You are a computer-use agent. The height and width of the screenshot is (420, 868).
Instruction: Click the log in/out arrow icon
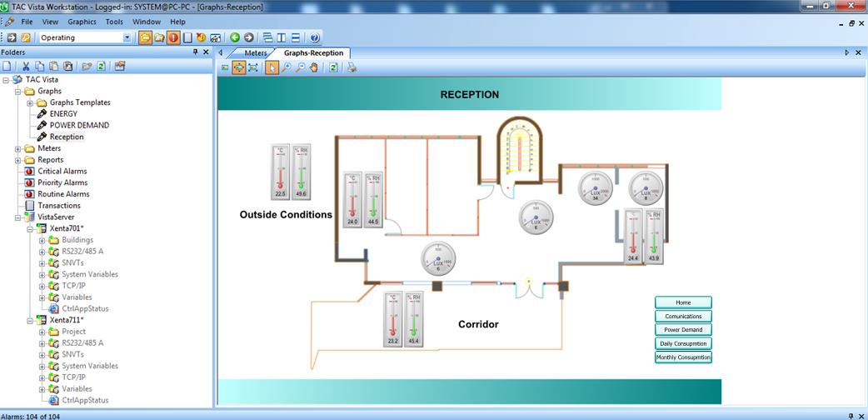(12, 37)
